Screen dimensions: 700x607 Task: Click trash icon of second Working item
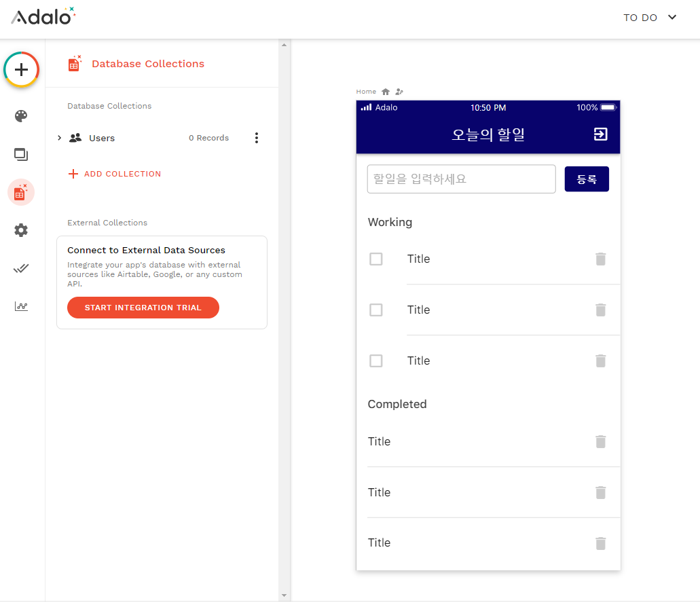pos(600,310)
